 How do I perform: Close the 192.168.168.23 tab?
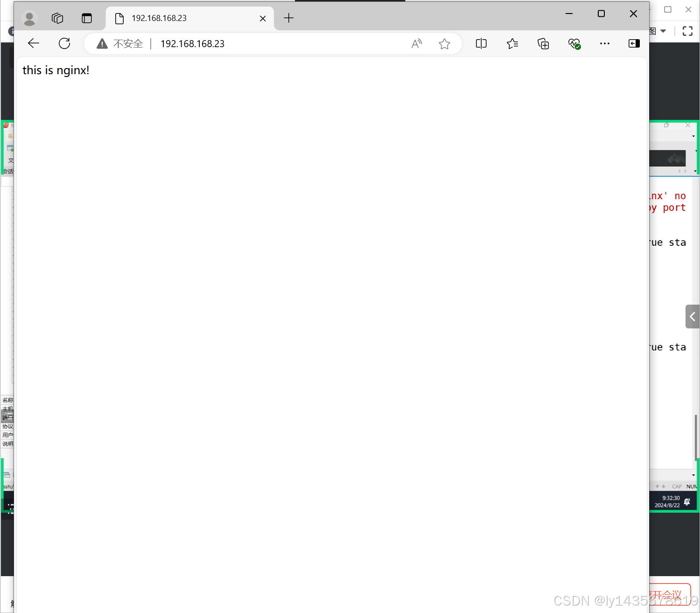point(263,18)
